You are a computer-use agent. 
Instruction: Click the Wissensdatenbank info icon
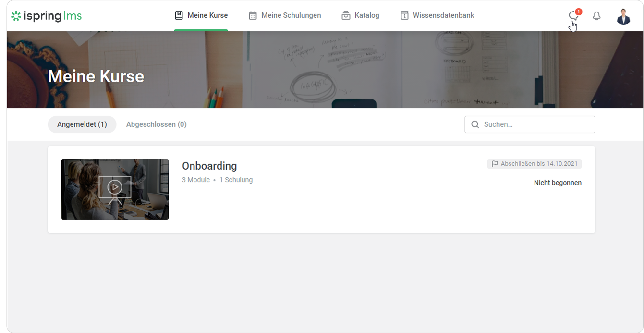click(404, 15)
